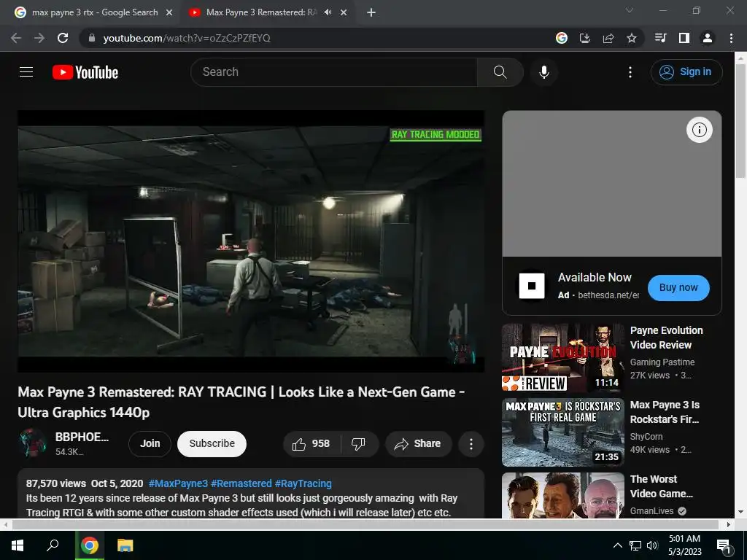The image size is (747, 560).
Task: Share the Max Payne 3 video
Action: click(x=417, y=444)
